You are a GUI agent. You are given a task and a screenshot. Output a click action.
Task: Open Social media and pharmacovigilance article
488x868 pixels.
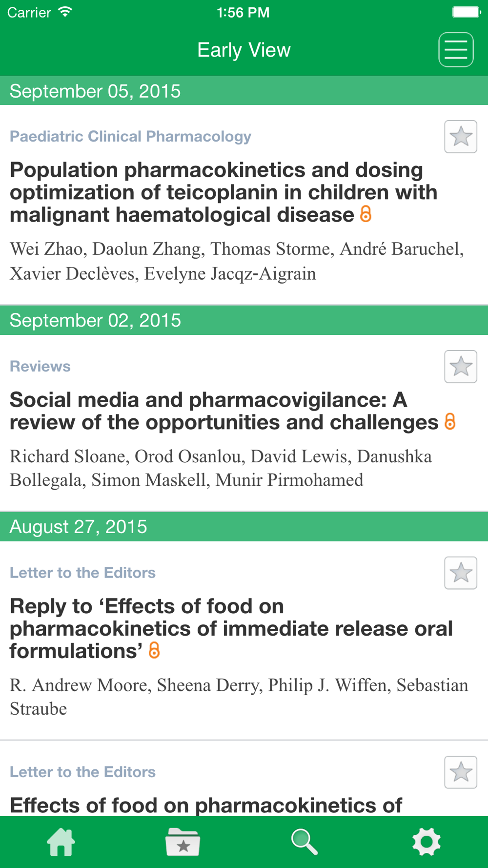224,411
